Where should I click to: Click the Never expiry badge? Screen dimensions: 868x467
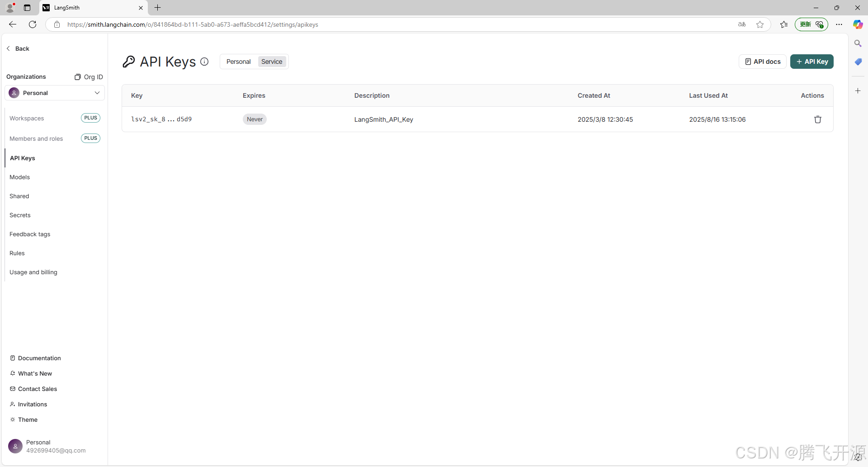[255, 119]
